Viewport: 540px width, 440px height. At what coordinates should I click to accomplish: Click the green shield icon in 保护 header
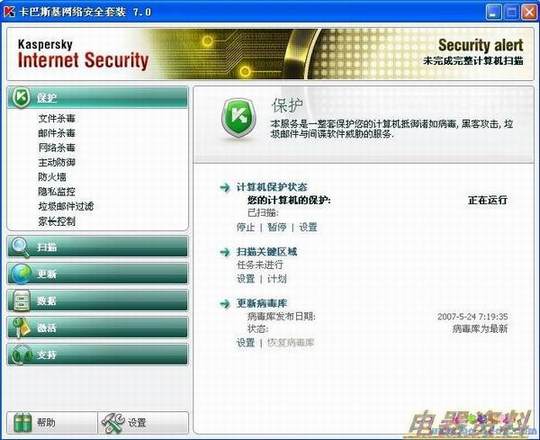click(21, 97)
